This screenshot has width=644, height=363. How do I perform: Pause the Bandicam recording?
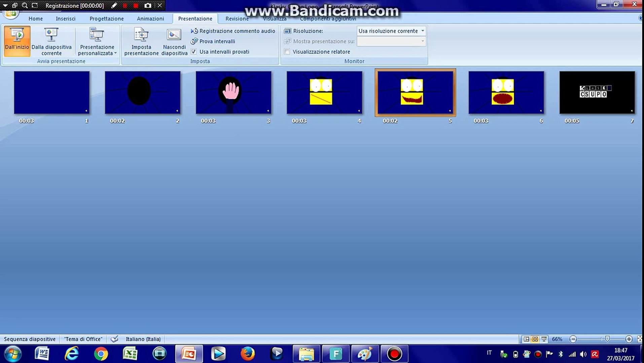click(125, 5)
